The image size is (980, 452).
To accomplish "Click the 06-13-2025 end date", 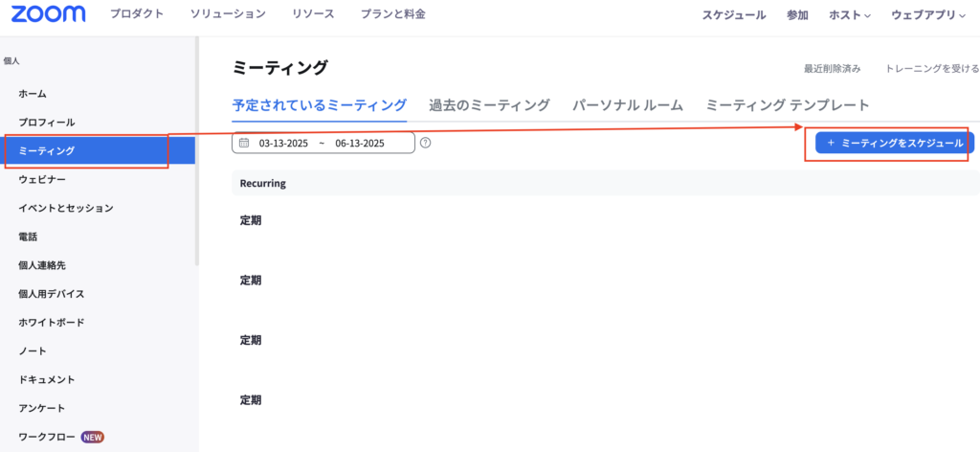I will click(360, 143).
